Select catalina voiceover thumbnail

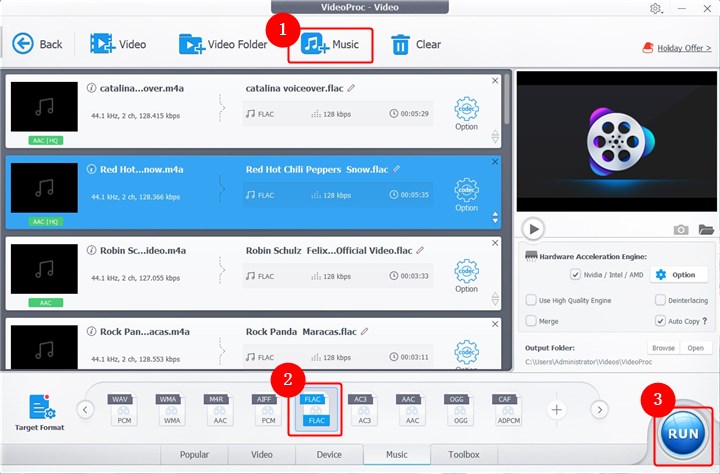click(45, 107)
